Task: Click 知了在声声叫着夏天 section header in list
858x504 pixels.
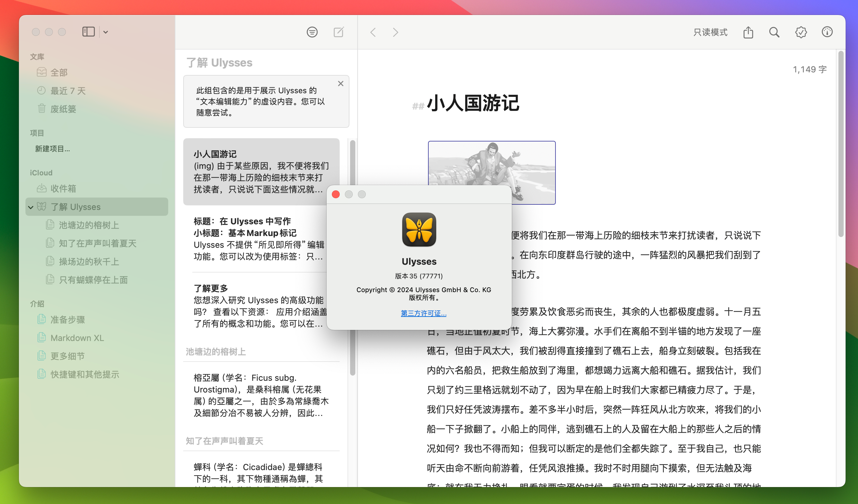Action: pyautogui.click(x=224, y=441)
